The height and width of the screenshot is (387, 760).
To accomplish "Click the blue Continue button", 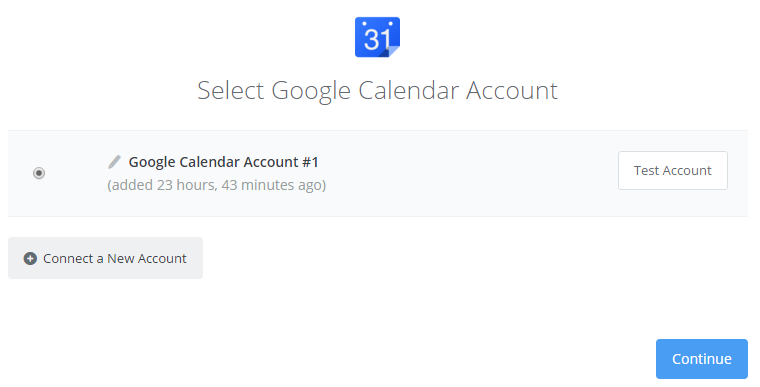I will pyautogui.click(x=701, y=359).
